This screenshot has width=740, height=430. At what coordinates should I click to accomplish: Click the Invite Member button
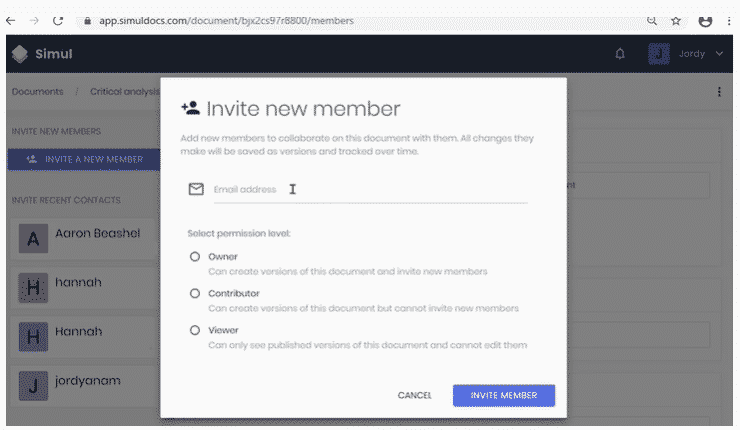point(504,396)
